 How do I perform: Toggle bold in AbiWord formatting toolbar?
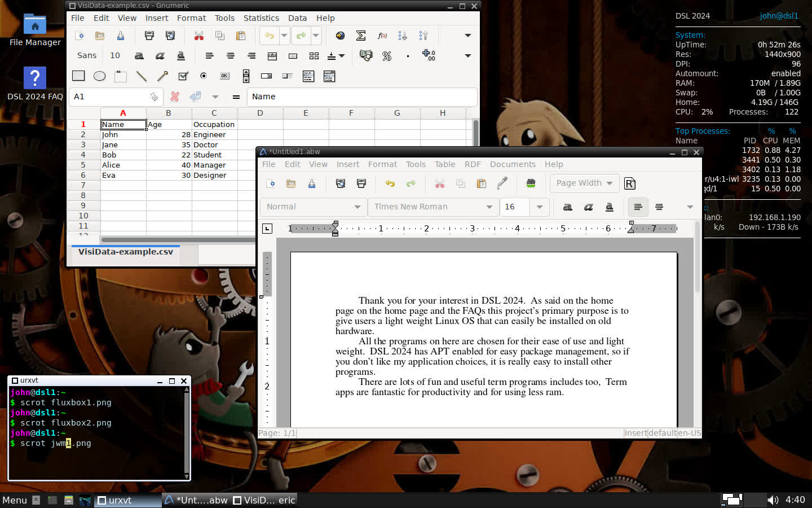coord(568,207)
